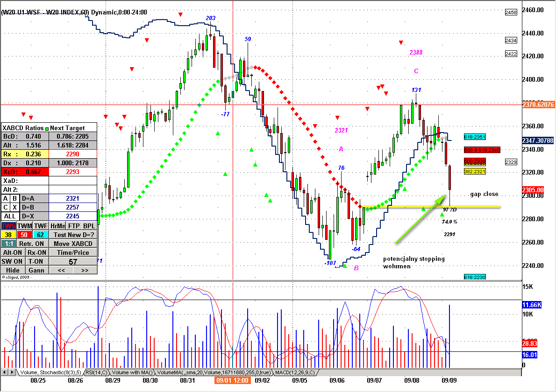Toggle Retr. ON
This screenshot has width=556, height=392.
point(32,243)
